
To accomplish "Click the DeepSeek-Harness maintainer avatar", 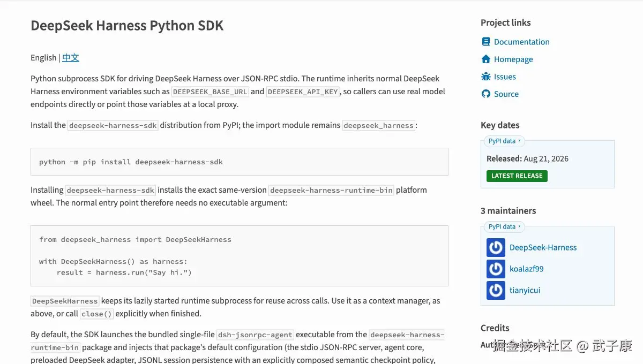I will pyautogui.click(x=496, y=247).
